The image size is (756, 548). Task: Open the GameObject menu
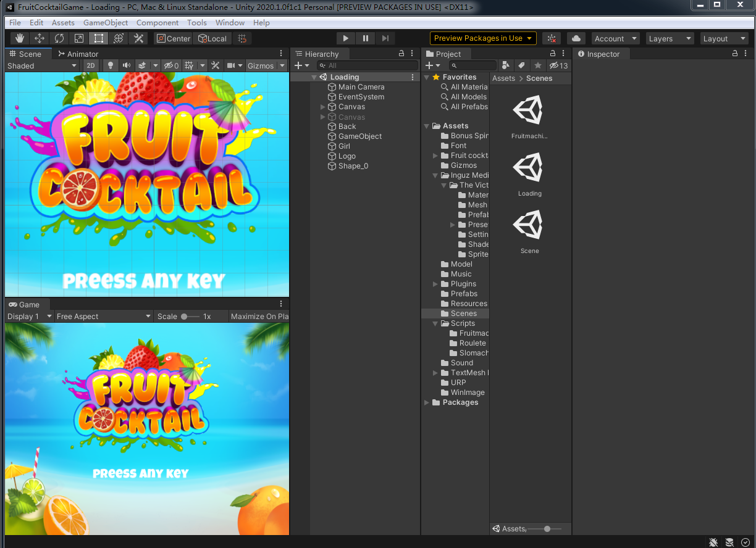pyautogui.click(x=106, y=23)
